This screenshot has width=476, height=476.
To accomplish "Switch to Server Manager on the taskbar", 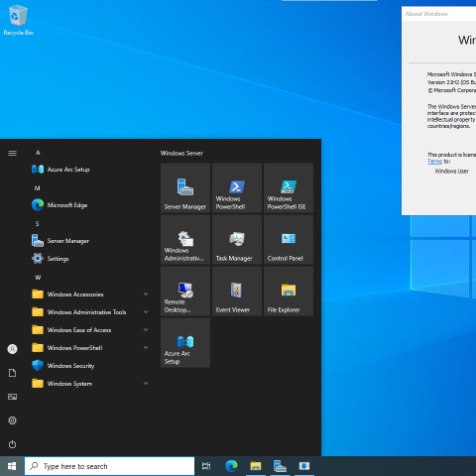I will click(280, 466).
